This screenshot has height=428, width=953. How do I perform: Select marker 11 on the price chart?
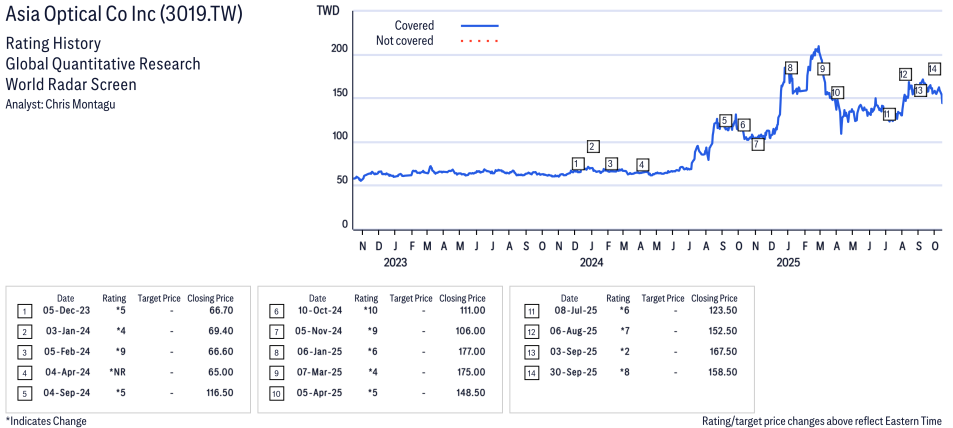(x=887, y=114)
